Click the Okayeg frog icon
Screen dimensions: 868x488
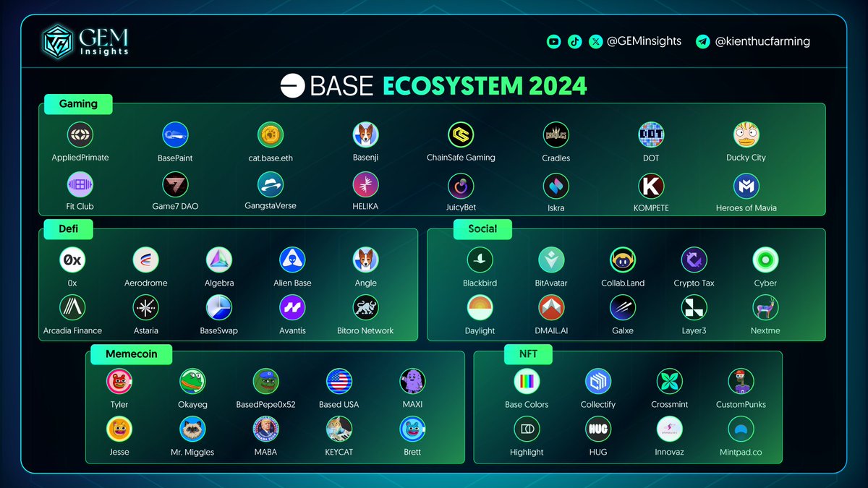(x=192, y=381)
